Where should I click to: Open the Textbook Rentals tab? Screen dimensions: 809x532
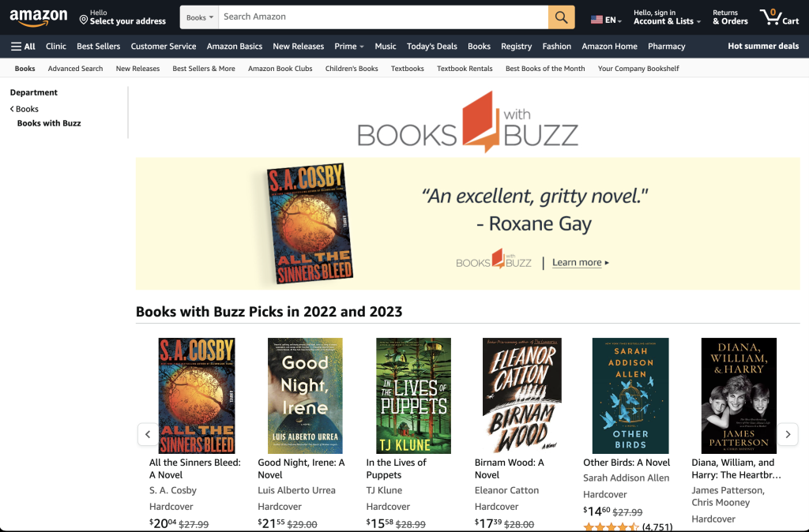(x=465, y=68)
